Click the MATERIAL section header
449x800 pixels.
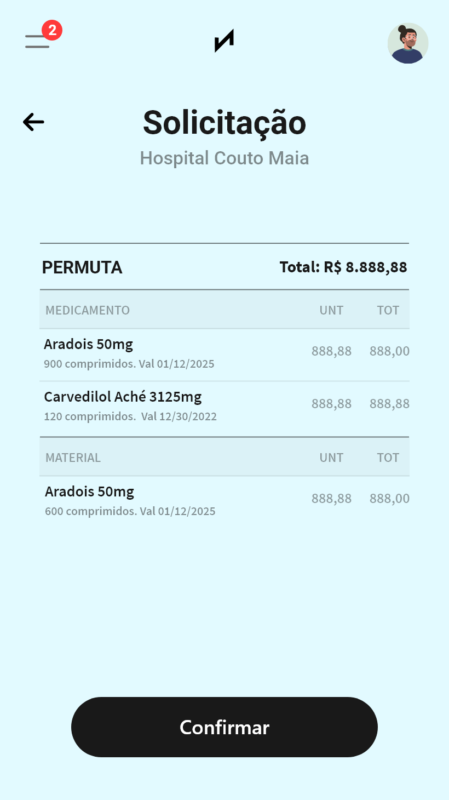pos(73,458)
